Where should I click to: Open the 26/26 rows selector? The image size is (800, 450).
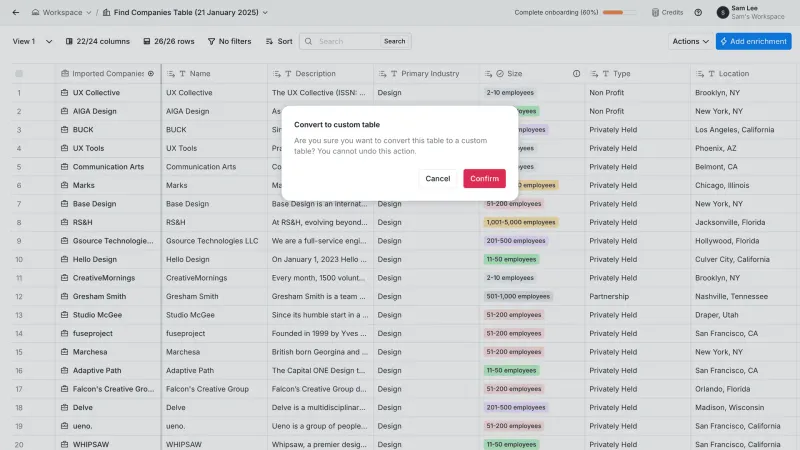click(169, 41)
